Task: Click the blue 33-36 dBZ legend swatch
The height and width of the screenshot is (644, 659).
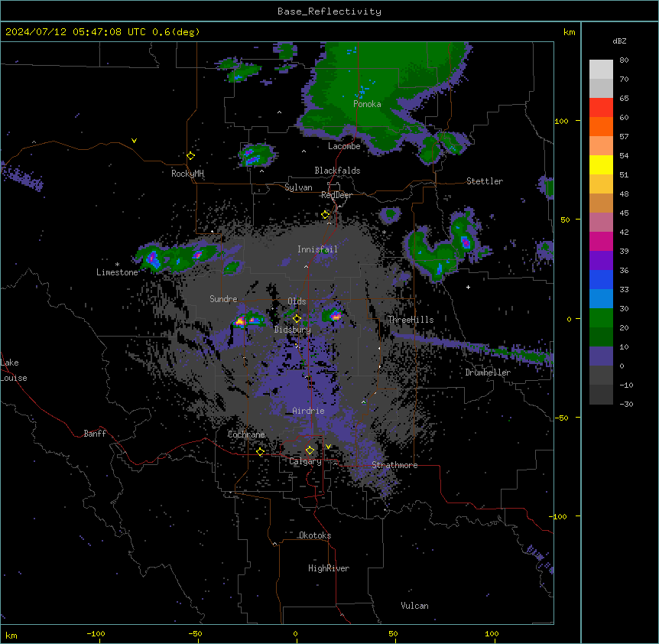Action: click(x=601, y=279)
